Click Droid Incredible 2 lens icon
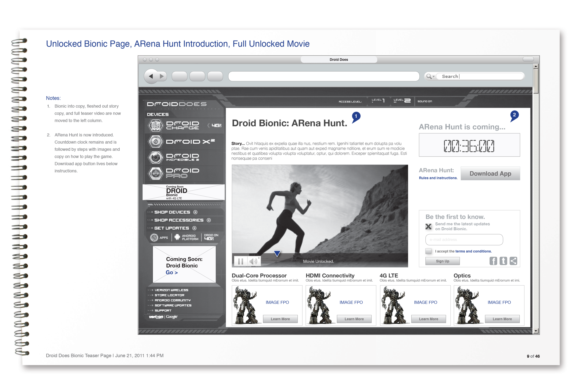The width and height of the screenshot is (573, 392). pyautogui.click(x=156, y=157)
